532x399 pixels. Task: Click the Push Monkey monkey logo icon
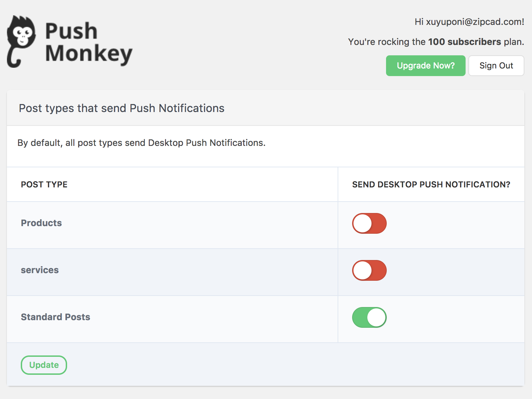[21, 41]
